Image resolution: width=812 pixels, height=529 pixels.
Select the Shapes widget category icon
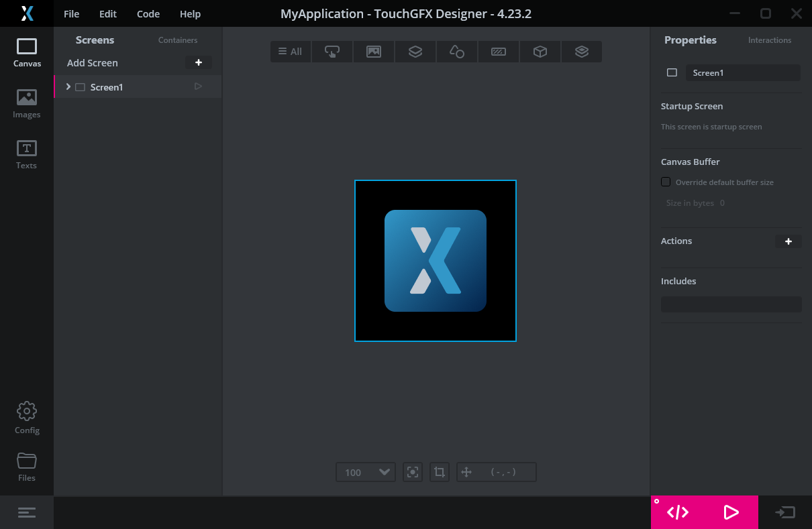point(457,52)
